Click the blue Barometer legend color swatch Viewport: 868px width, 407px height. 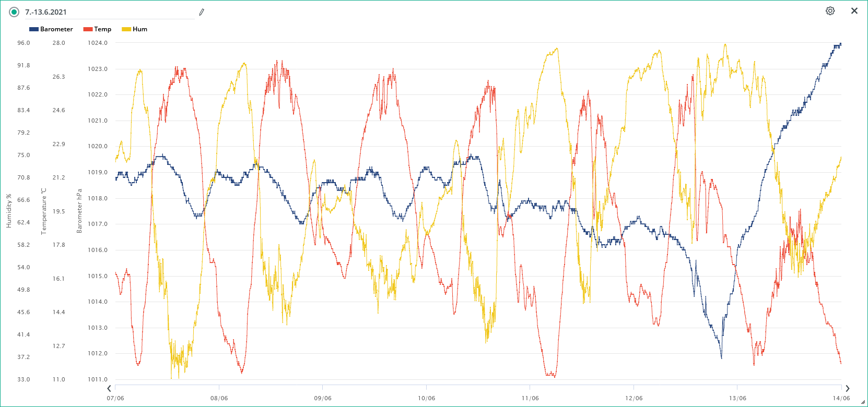(34, 29)
